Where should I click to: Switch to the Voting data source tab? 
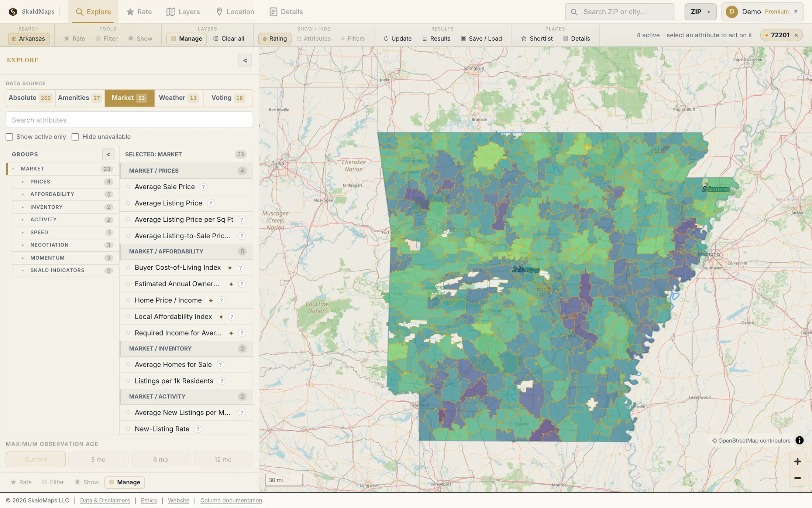click(227, 98)
